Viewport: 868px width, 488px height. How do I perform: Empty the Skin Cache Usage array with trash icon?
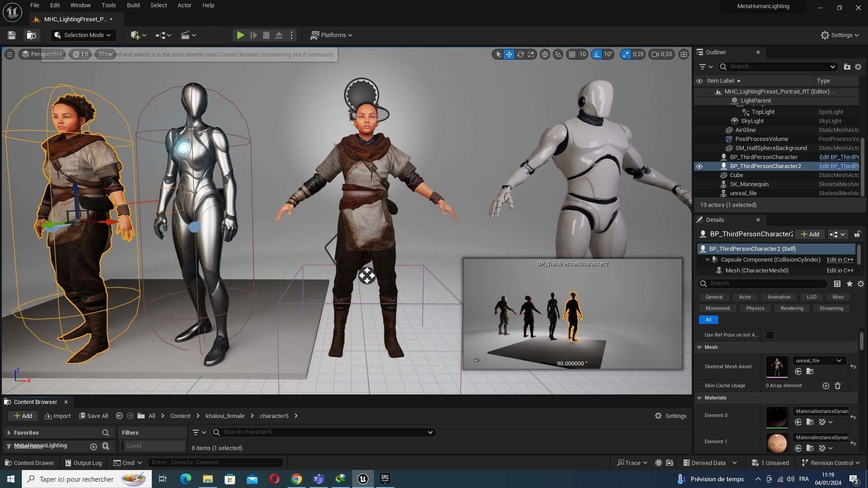click(837, 386)
